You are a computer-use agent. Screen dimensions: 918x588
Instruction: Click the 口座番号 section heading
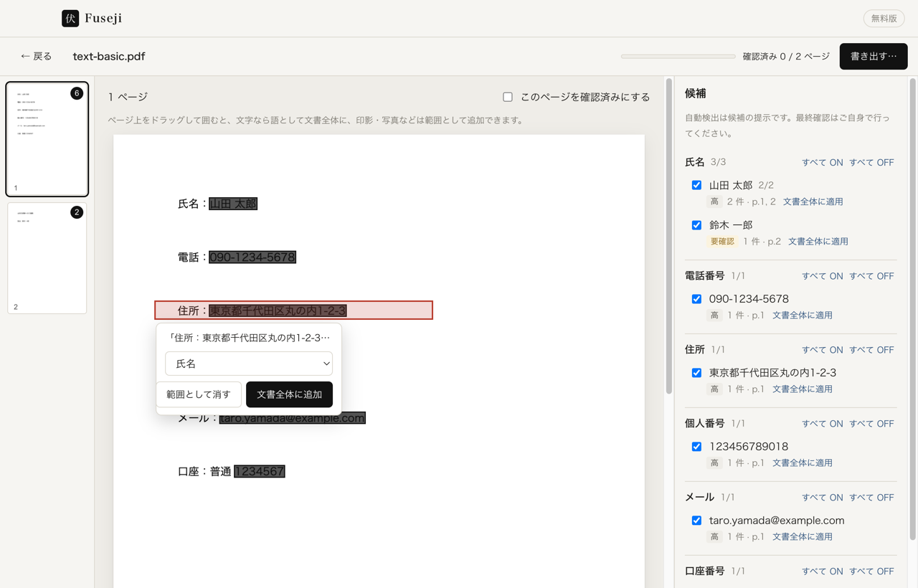705,572
